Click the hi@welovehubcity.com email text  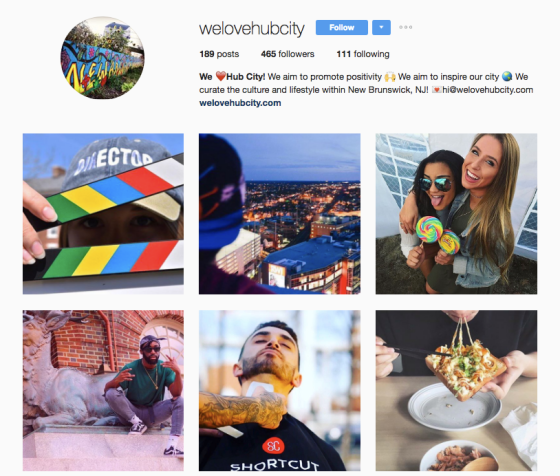(488, 90)
